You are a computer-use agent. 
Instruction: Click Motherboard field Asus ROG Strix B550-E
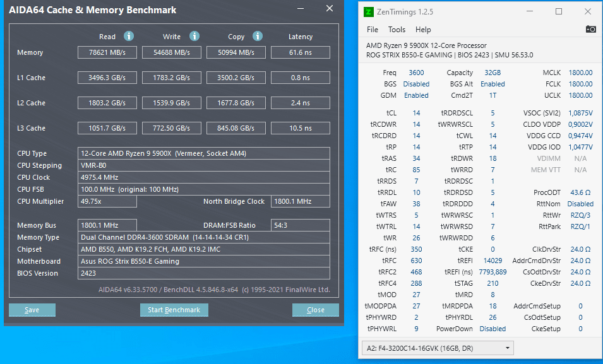204,261
